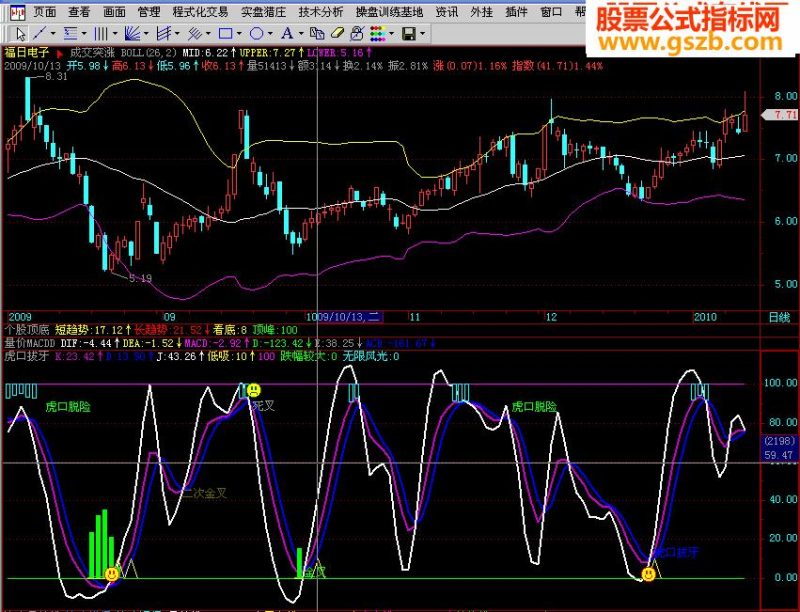Select the vertical period lines tool

tap(101, 34)
